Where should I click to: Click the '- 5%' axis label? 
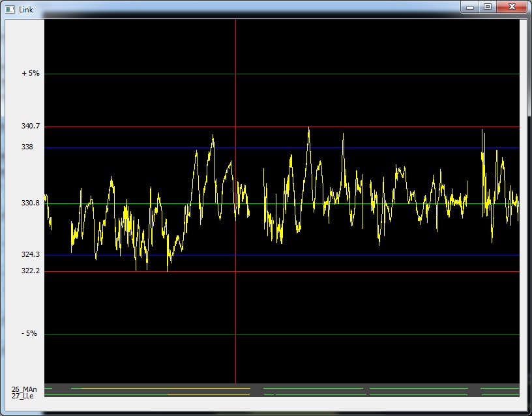29,334
